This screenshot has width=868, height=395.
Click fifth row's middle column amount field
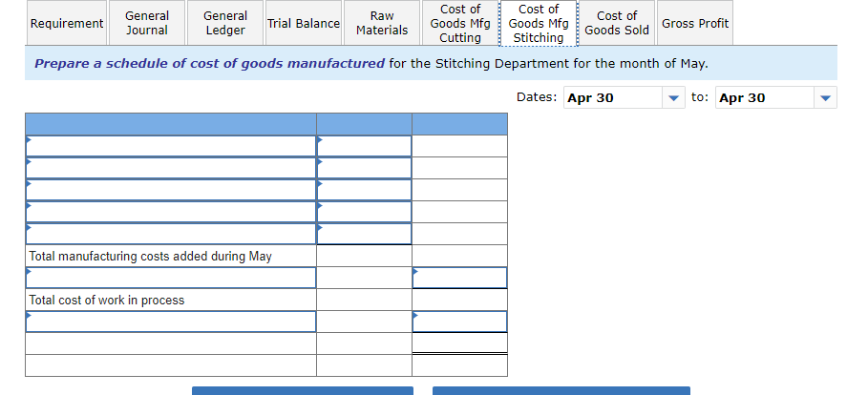pyautogui.click(x=364, y=234)
